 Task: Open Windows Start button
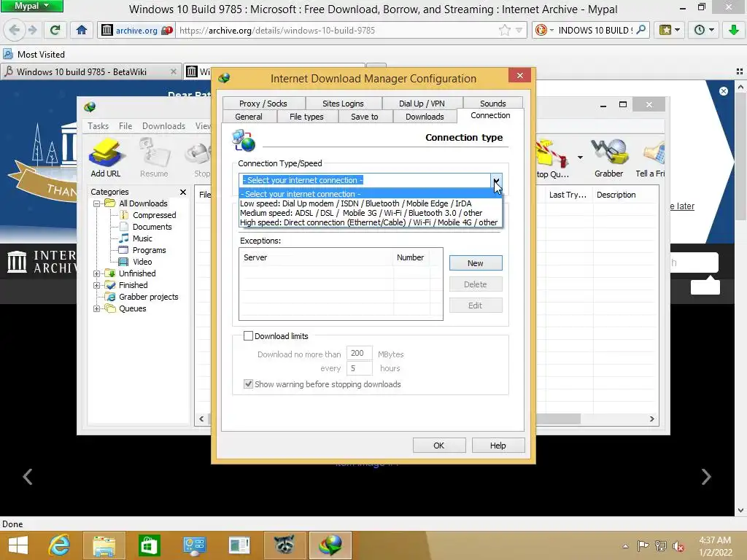pos(18,545)
